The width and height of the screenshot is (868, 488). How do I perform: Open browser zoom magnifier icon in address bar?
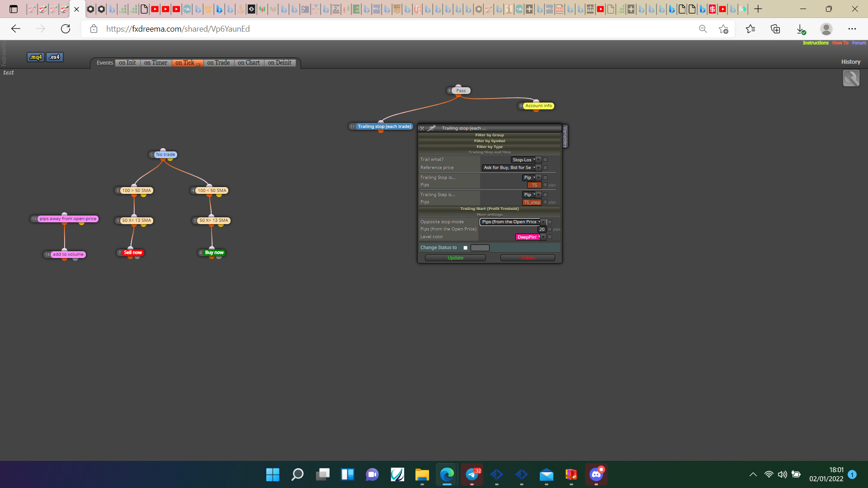coord(703,29)
